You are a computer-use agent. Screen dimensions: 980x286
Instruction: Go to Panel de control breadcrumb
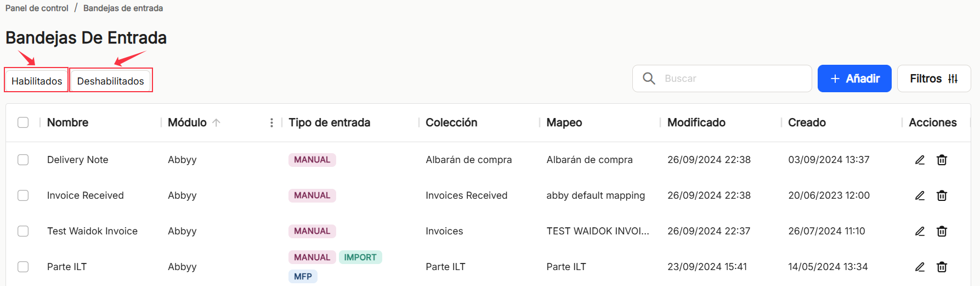pos(37,8)
